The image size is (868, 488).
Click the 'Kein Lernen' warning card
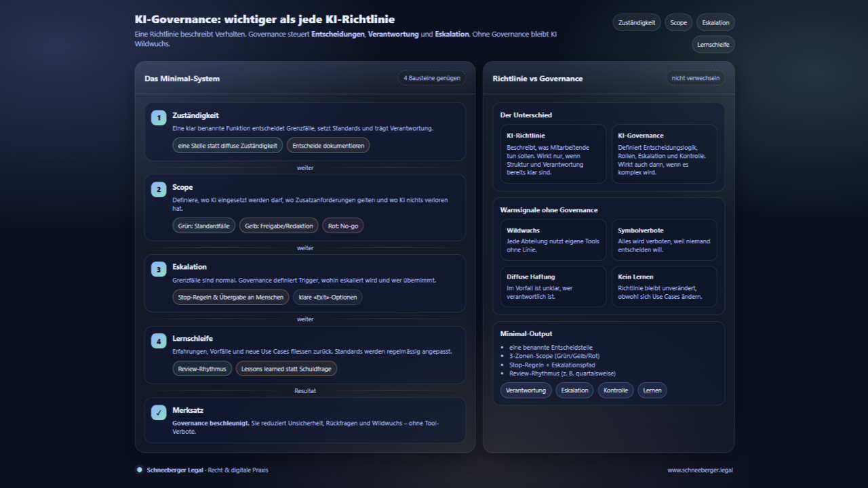[664, 287]
